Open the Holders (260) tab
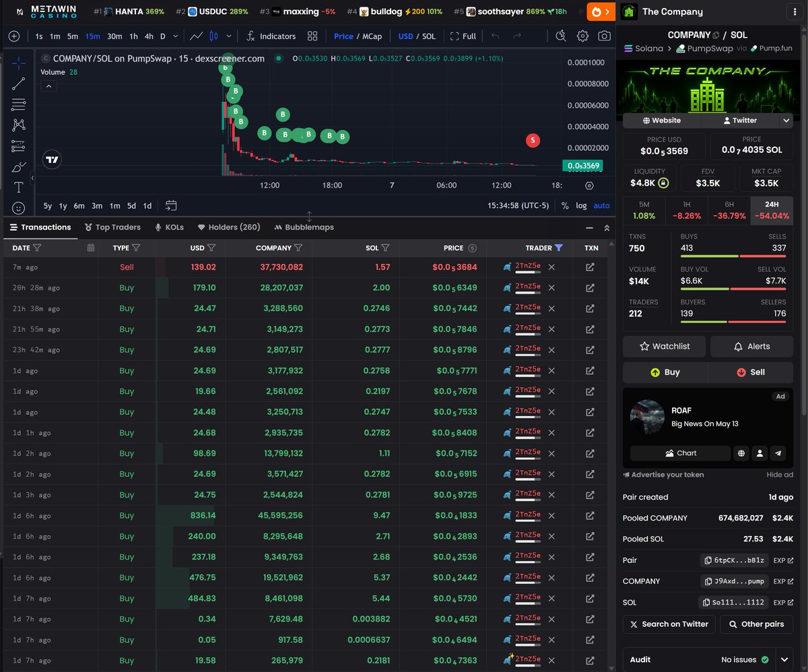808x672 pixels. [228, 227]
